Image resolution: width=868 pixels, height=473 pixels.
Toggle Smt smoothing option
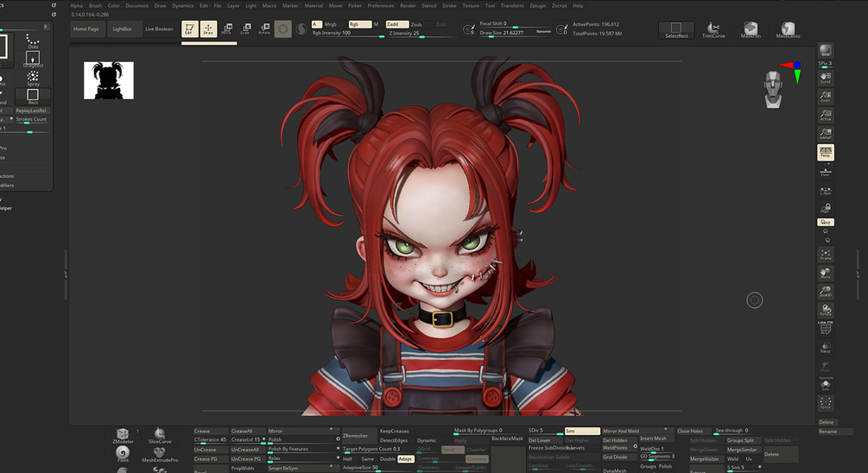(x=582, y=431)
